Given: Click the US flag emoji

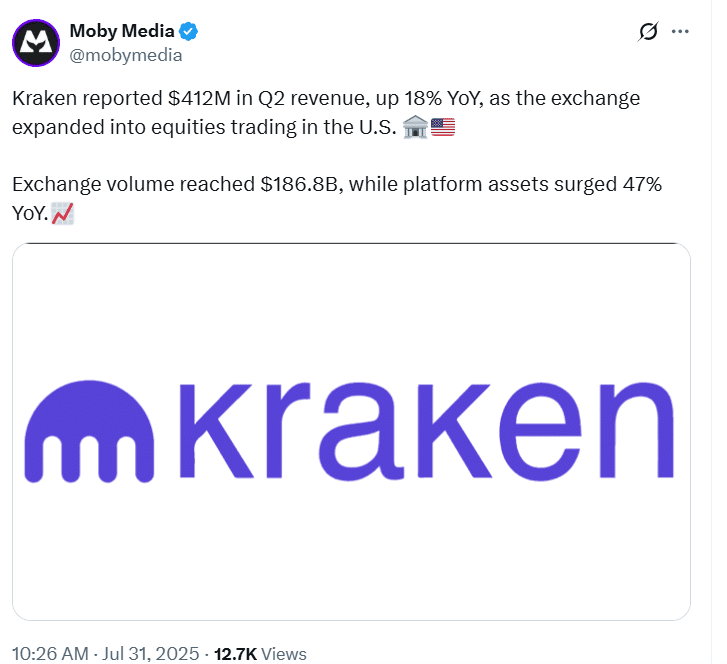Looking at the screenshot, I should click(441, 127).
